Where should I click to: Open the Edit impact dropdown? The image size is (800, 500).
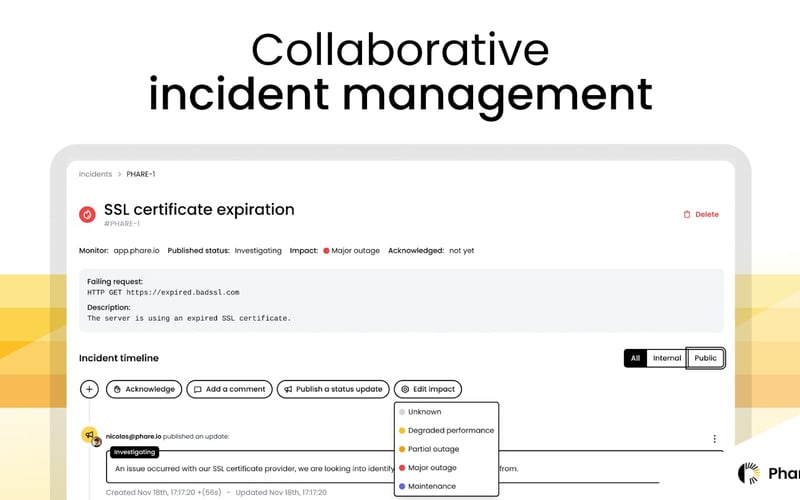[428, 389]
